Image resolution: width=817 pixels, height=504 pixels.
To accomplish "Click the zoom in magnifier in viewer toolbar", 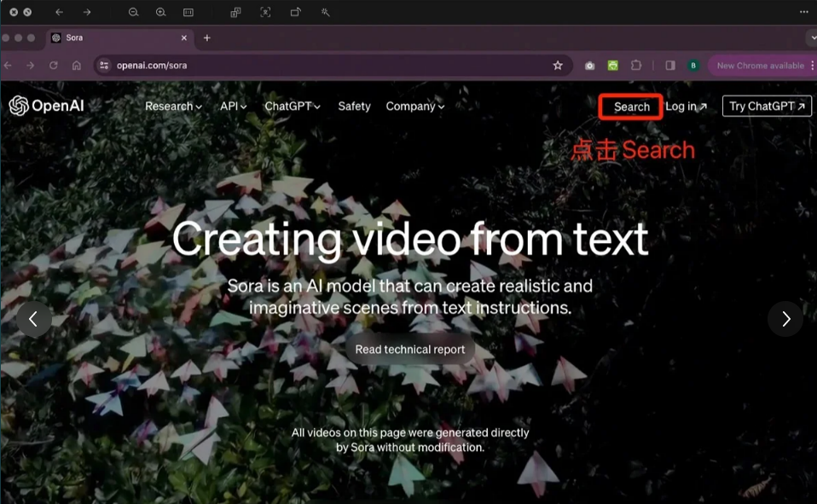I will point(161,12).
